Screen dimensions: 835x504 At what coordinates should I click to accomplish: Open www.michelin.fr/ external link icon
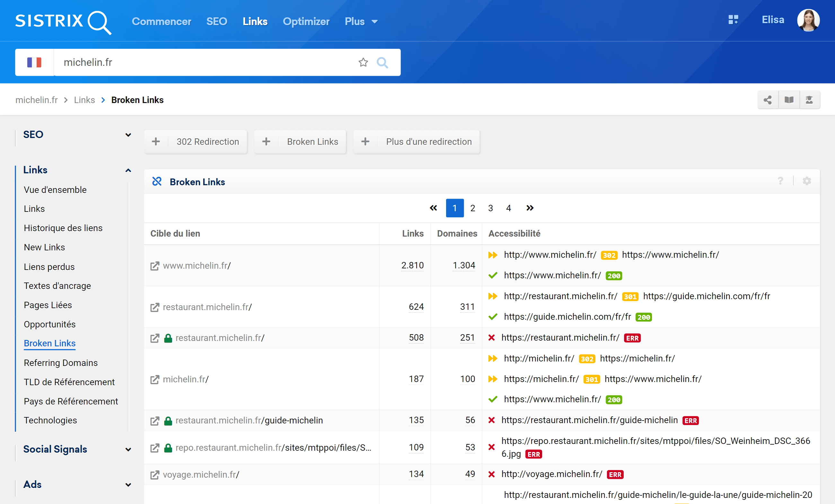tap(155, 266)
